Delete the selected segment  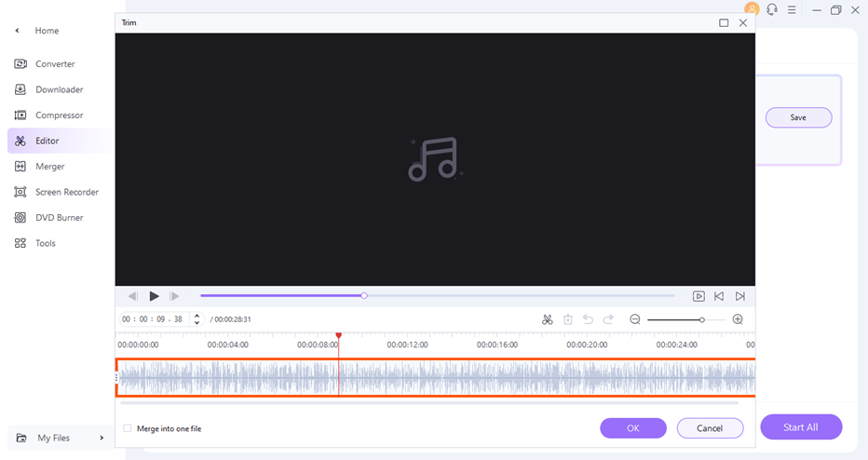(568, 319)
